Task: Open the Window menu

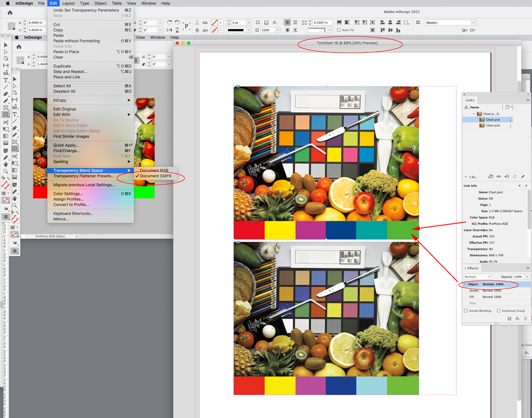Action: coord(149,3)
